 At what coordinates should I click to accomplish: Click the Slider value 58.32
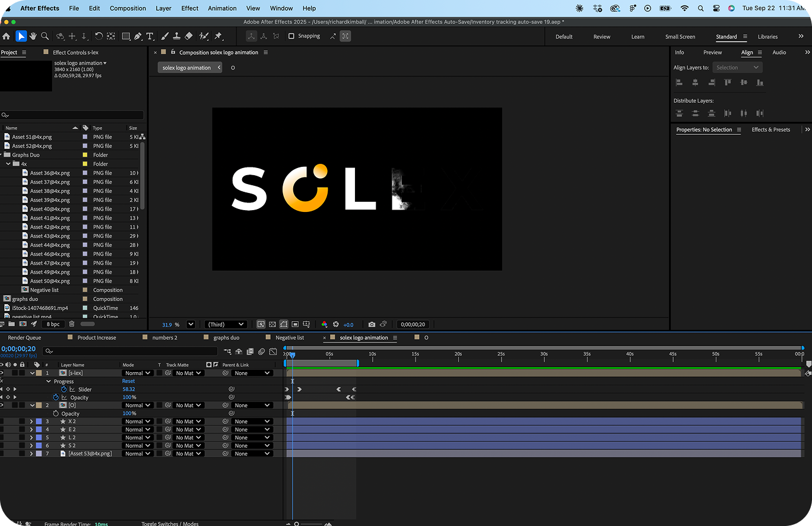[x=128, y=389]
